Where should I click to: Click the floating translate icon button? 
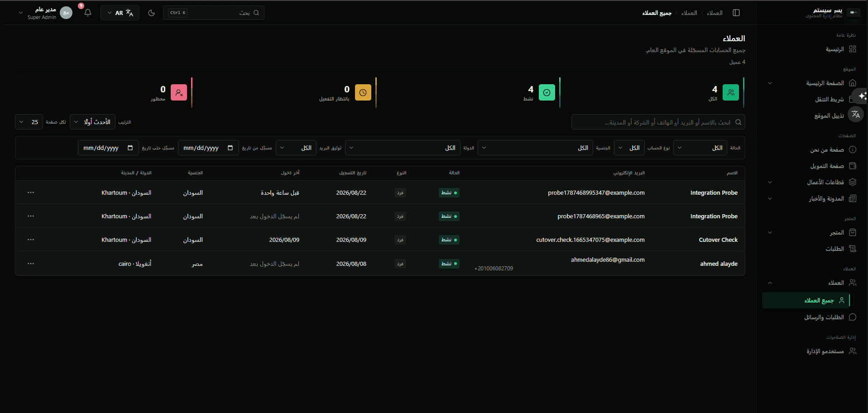(856, 114)
